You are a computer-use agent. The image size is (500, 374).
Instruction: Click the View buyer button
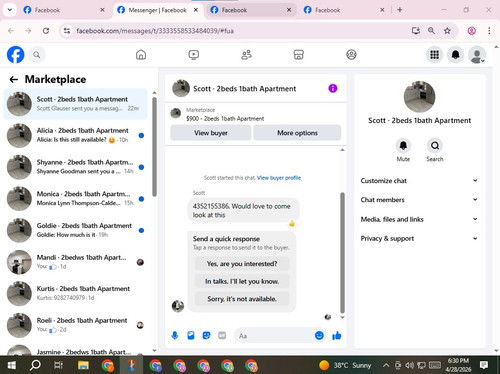click(211, 133)
